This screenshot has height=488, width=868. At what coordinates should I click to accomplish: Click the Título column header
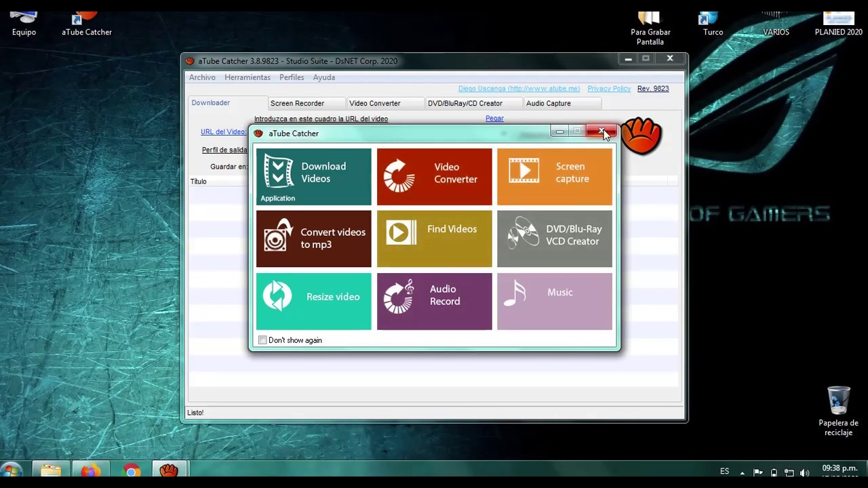pyautogui.click(x=198, y=182)
